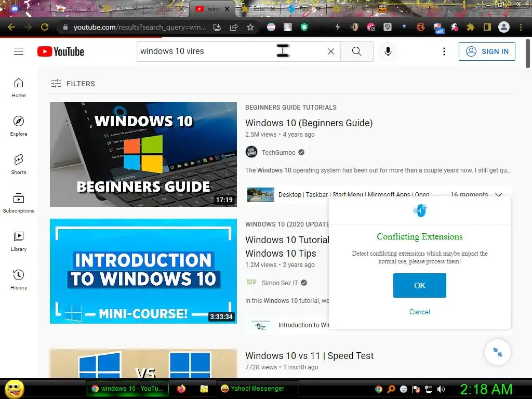Click OK in Conflicting Extensions popup
Screen dimensions: 532x399
tap(420, 285)
